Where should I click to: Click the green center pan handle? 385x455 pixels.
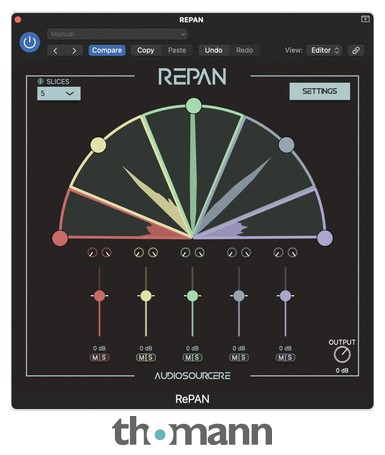[x=193, y=106]
